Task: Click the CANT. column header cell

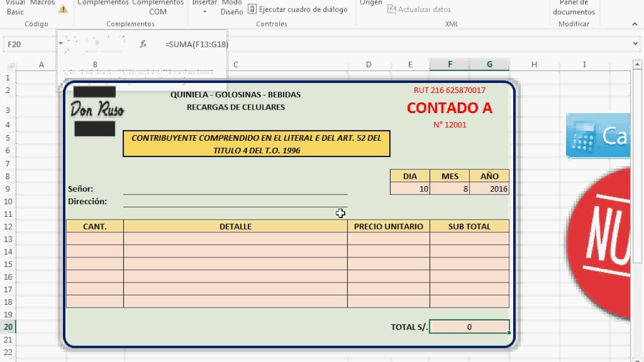Action: pos(95,226)
